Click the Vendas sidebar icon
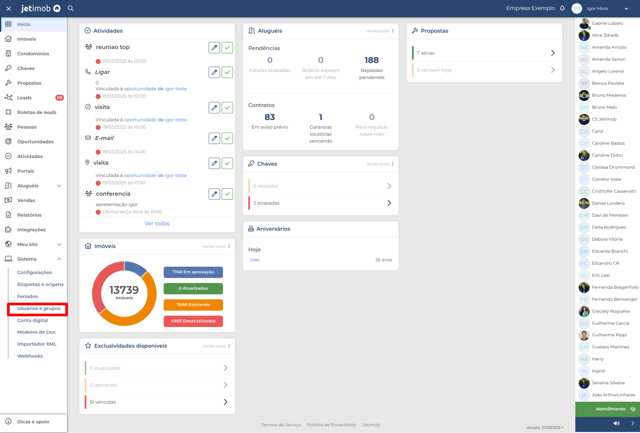This screenshot has width=640, height=433. [x=8, y=200]
